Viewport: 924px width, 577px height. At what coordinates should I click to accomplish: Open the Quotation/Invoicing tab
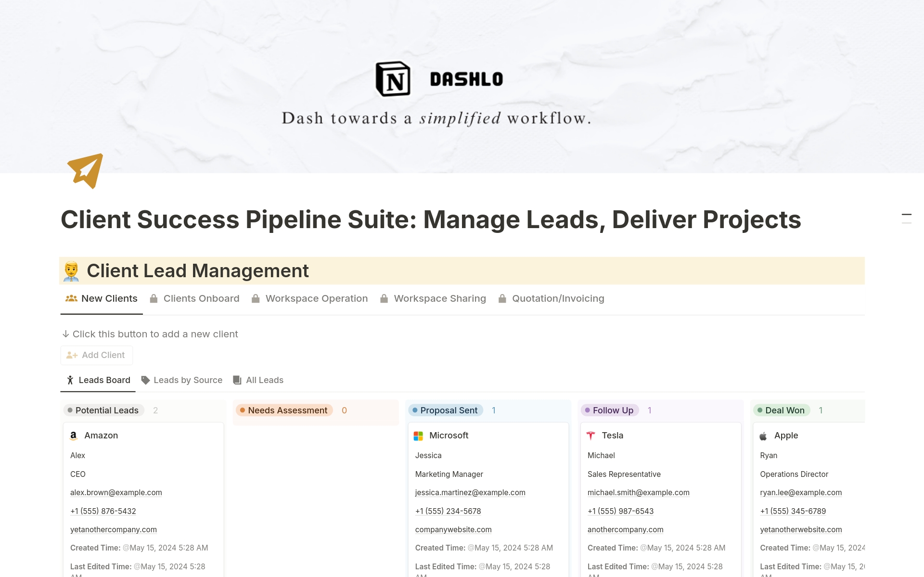click(558, 298)
